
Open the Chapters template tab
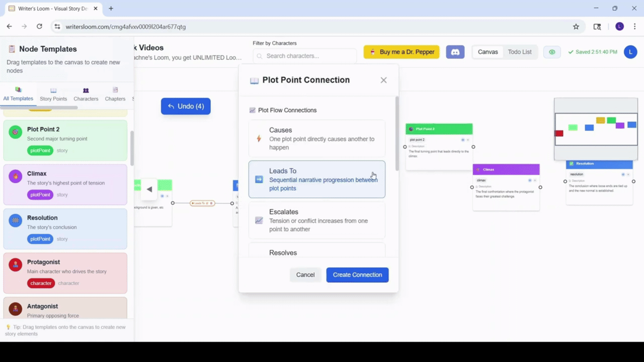click(115, 95)
